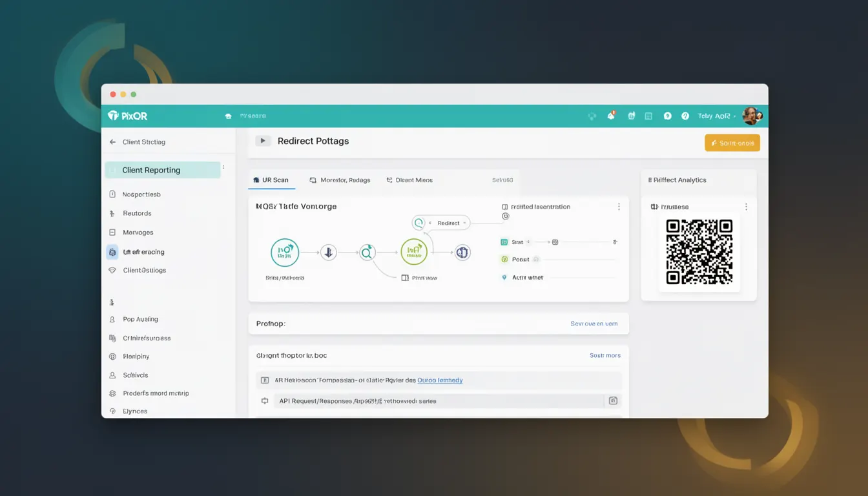868x496 pixels.
Task: Click the PixQR logo
Action: [x=128, y=116]
